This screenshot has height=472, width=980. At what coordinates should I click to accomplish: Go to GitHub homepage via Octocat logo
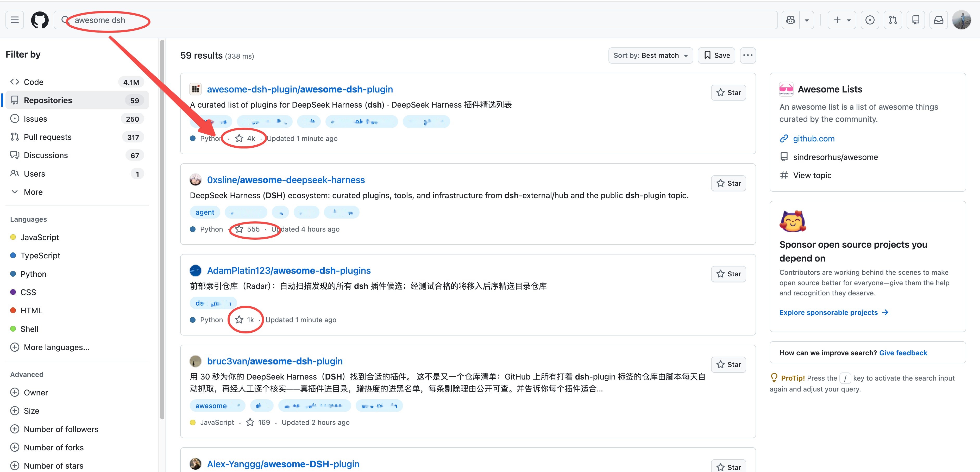pyautogui.click(x=40, y=20)
